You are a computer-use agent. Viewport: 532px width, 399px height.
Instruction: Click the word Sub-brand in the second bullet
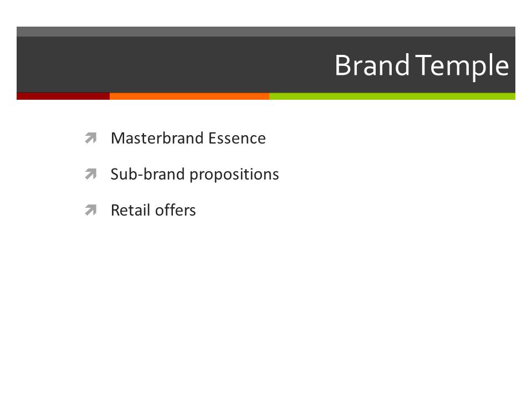(147, 174)
